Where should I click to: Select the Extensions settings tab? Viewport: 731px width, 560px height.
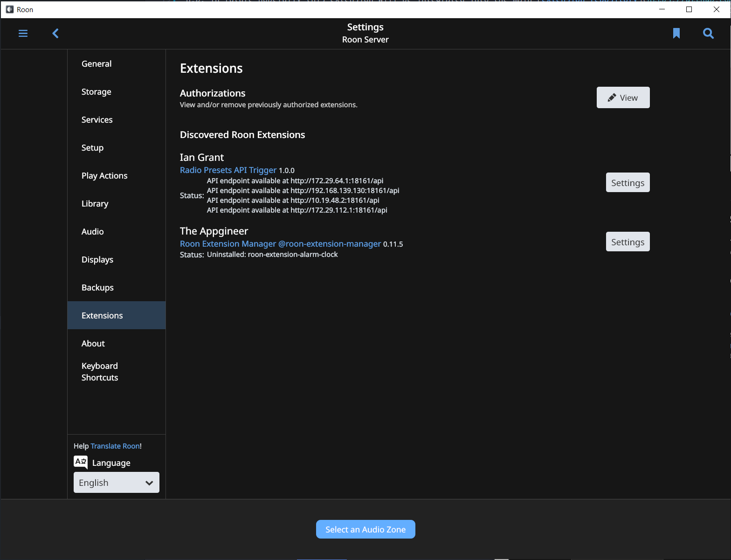117,315
